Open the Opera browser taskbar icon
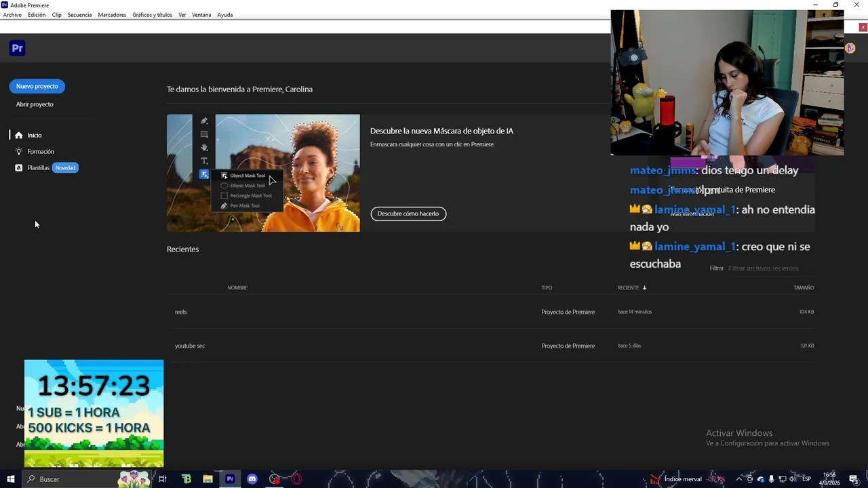This screenshot has height=488, width=868. coord(296,479)
